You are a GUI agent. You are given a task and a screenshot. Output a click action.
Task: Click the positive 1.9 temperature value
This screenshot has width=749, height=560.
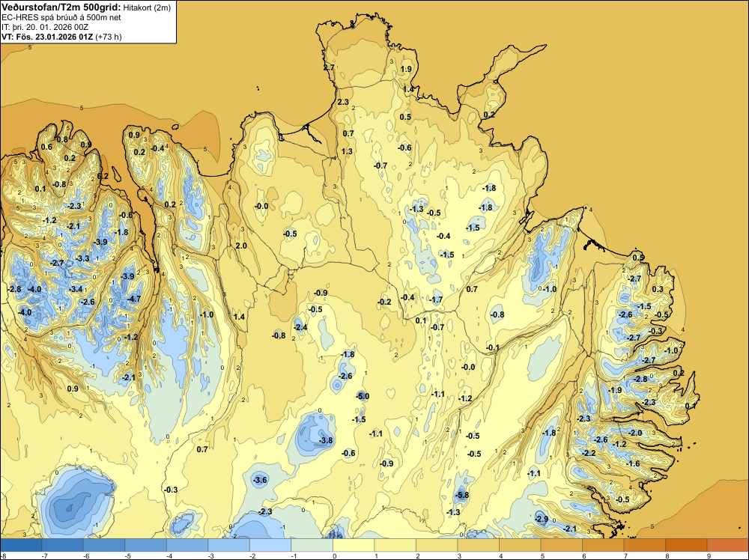406,69
